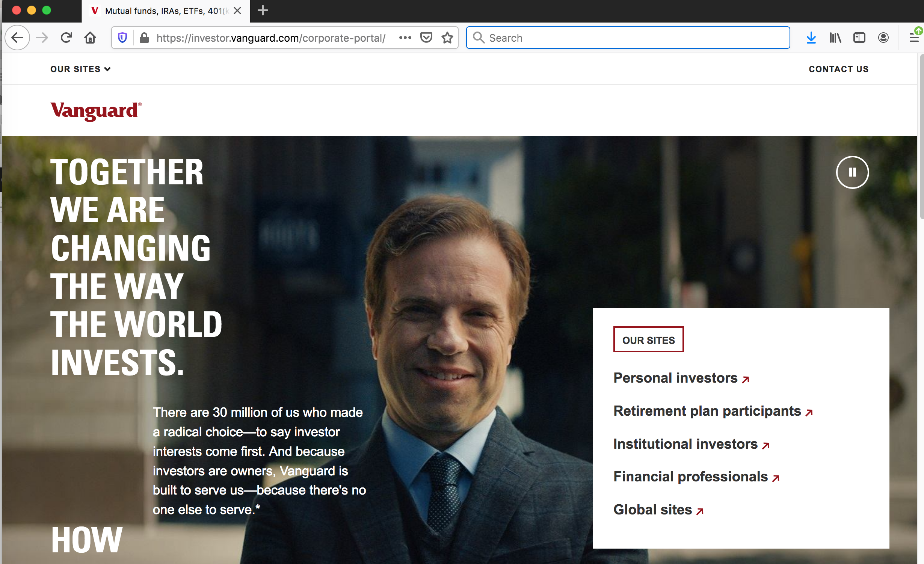
Task: Open a new browser tab
Action: tap(263, 11)
